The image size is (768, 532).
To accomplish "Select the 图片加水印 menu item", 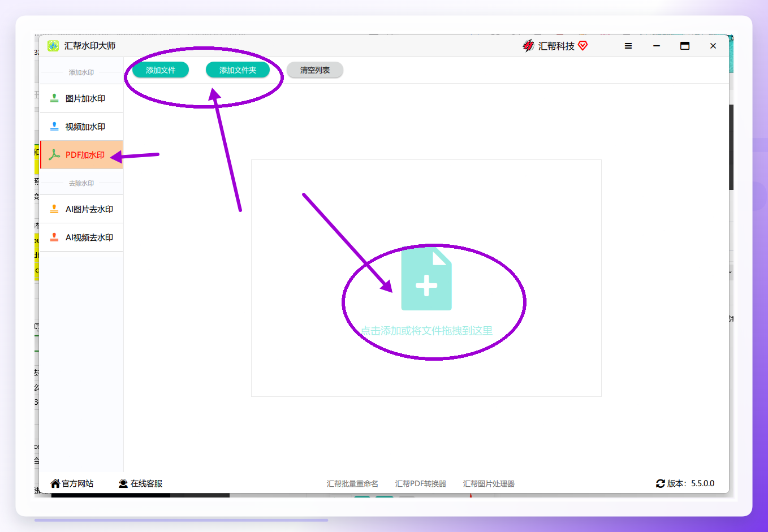I will [81, 98].
